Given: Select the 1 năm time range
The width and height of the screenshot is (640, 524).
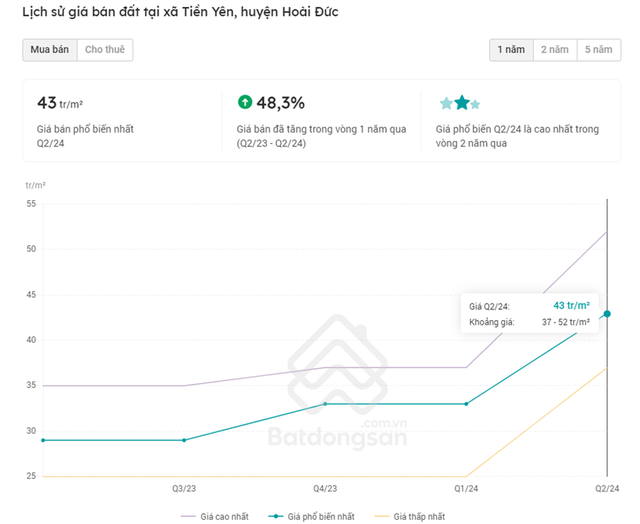Looking at the screenshot, I should click(x=510, y=50).
